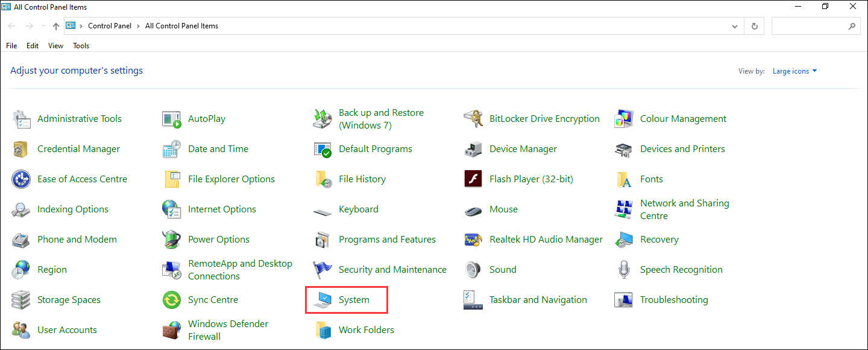Expand the recent locations dropdown arrow
This screenshot has width=868, height=350.
pos(43,27)
